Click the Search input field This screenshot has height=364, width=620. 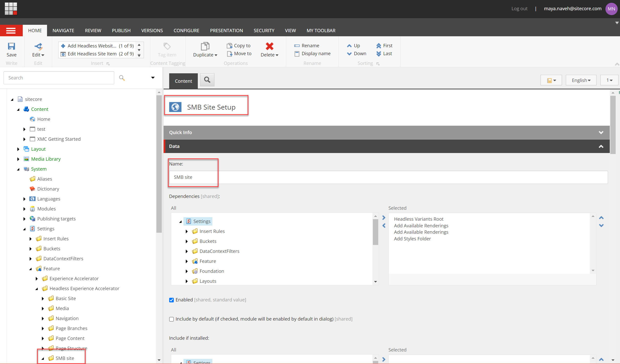[x=59, y=78]
